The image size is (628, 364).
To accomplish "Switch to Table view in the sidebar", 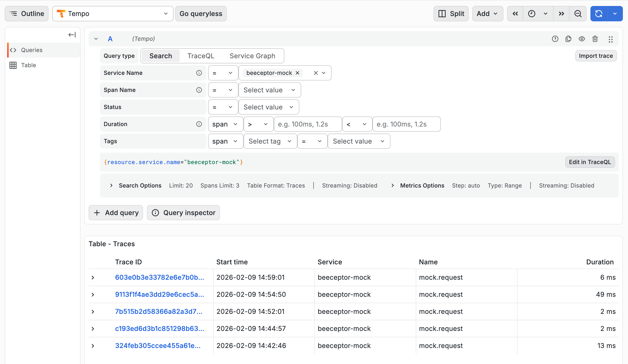I will (28, 65).
